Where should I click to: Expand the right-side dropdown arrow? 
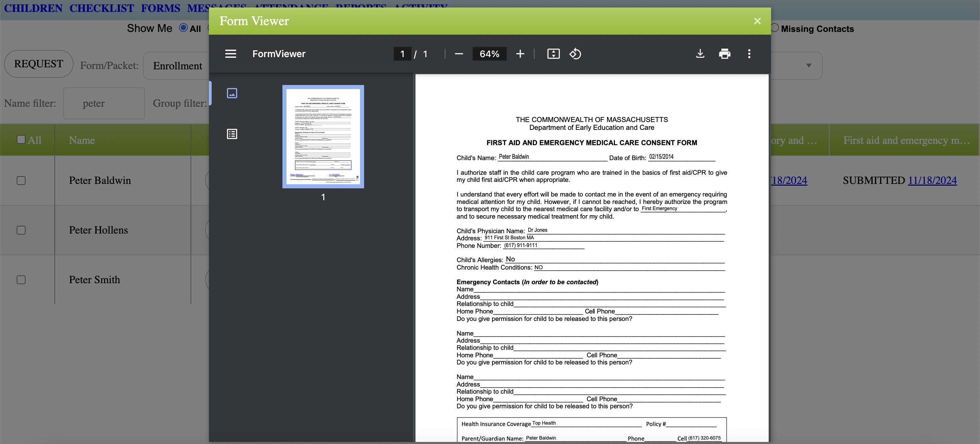pos(808,65)
